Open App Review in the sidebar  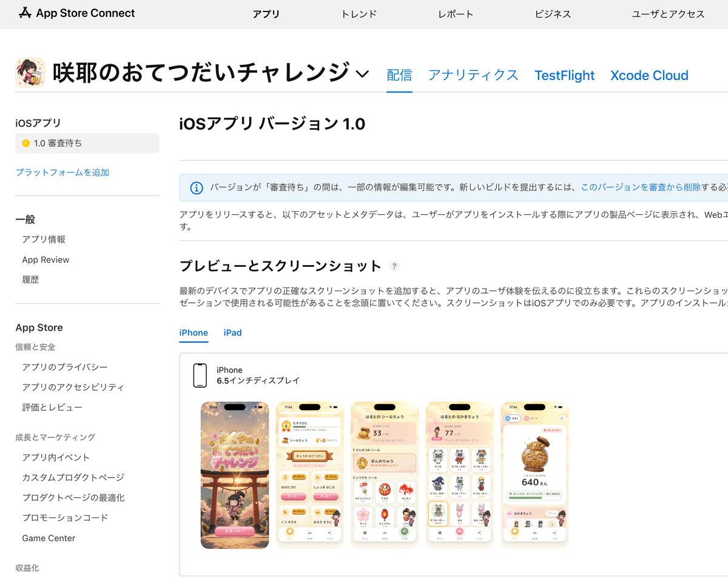click(x=45, y=260)
